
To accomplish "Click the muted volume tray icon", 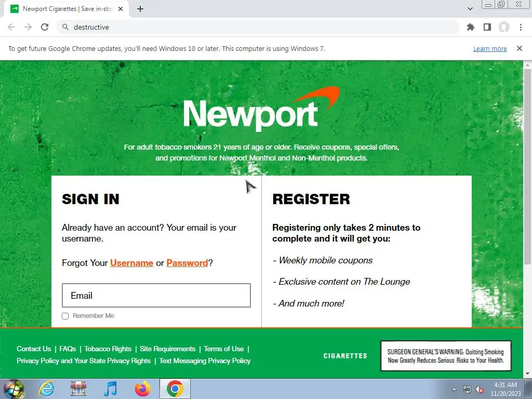I will coord(480,389).
